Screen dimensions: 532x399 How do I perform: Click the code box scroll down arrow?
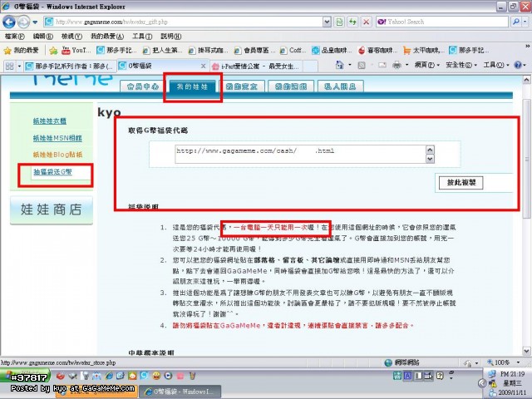click(x=430, y=159)
